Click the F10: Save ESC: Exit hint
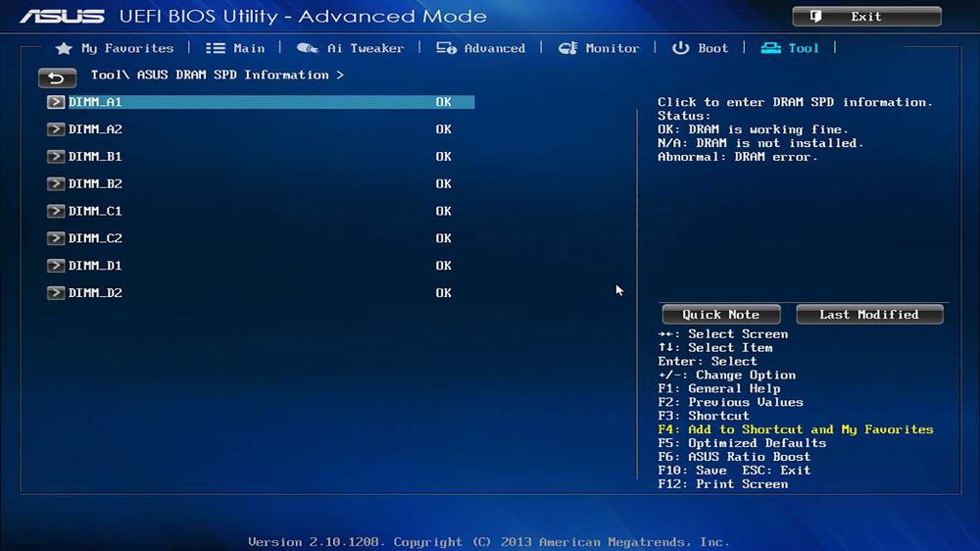The height and width of the screenshot is (551, 980). pyautogui.click(x=734, y=471)
